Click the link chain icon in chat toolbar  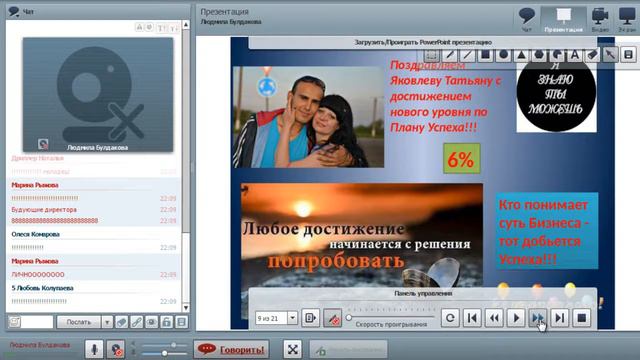[136, 322]
